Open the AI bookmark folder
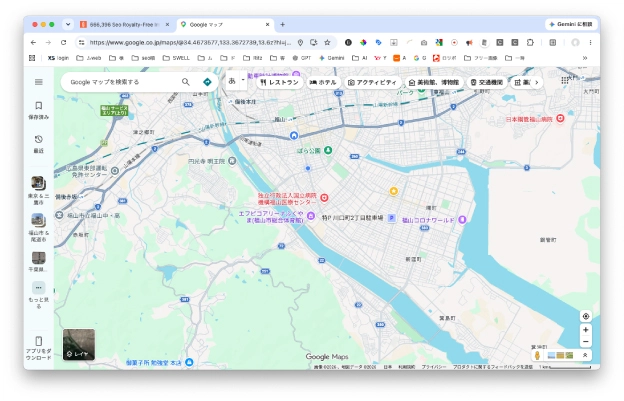 [x=359, y=58]
